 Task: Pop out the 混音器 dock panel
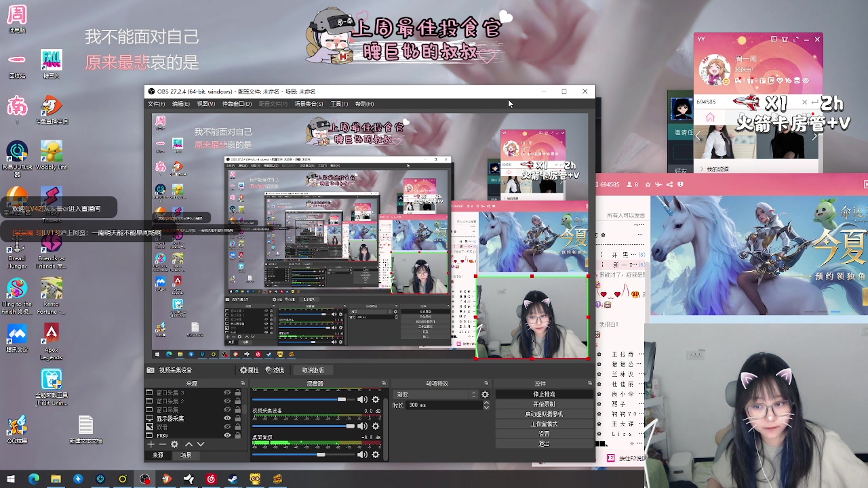tap(383, 383)
